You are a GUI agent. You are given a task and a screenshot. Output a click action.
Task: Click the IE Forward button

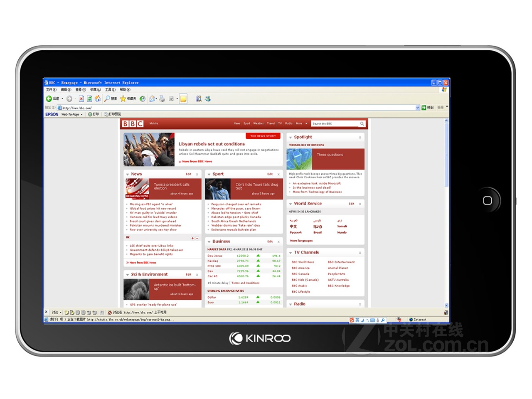coord(69,99)
